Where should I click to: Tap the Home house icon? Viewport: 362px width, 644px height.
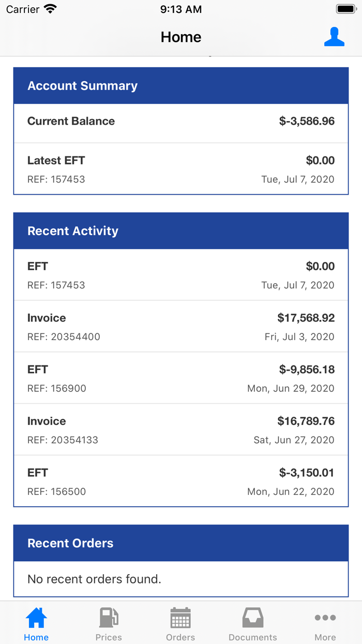click(x=36, y=618)
